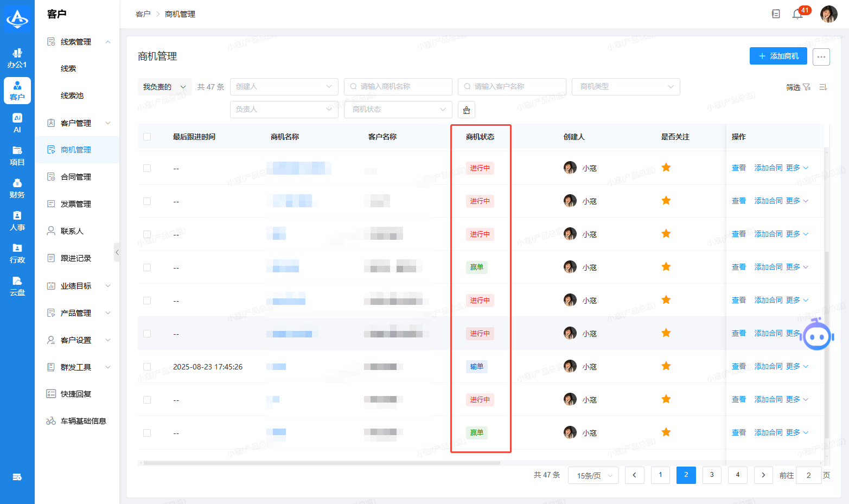Open the notification bell icon

797,15
